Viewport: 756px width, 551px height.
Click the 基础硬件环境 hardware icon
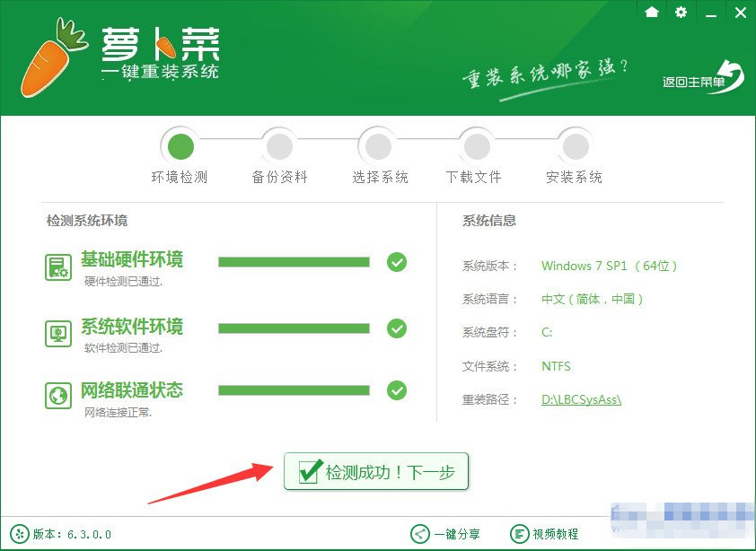click(x=58, y=267)
